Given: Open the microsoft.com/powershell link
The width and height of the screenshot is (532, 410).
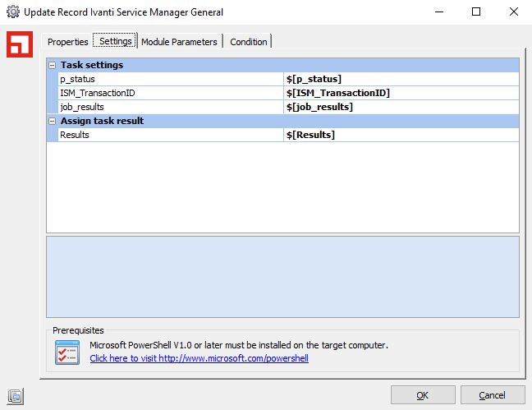Looking at the screenshot, I should (199, 358).
